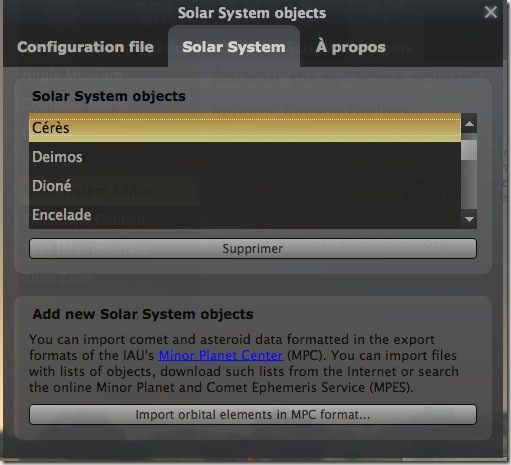Close the Solar System objects dialog

pyautogui.click(x=491, y=13)
